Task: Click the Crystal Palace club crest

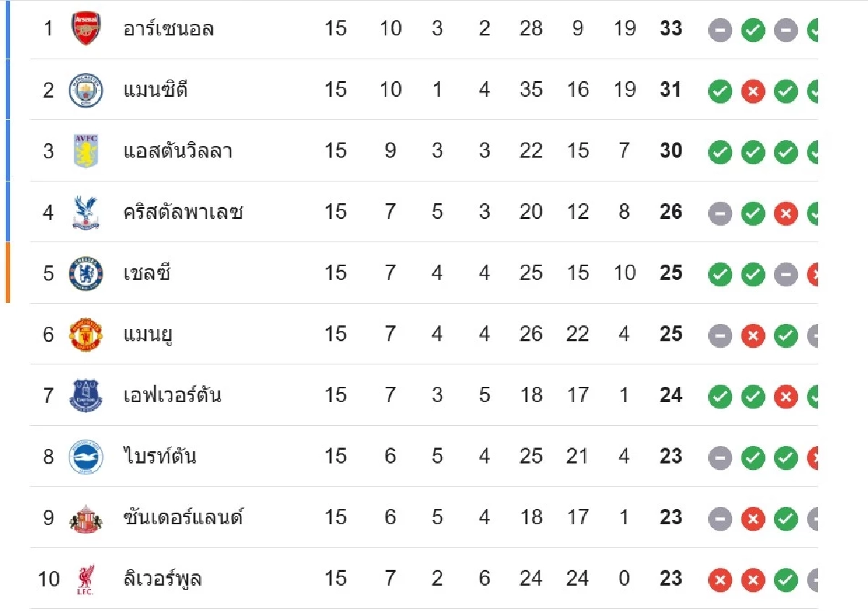Action: (85, 213)
